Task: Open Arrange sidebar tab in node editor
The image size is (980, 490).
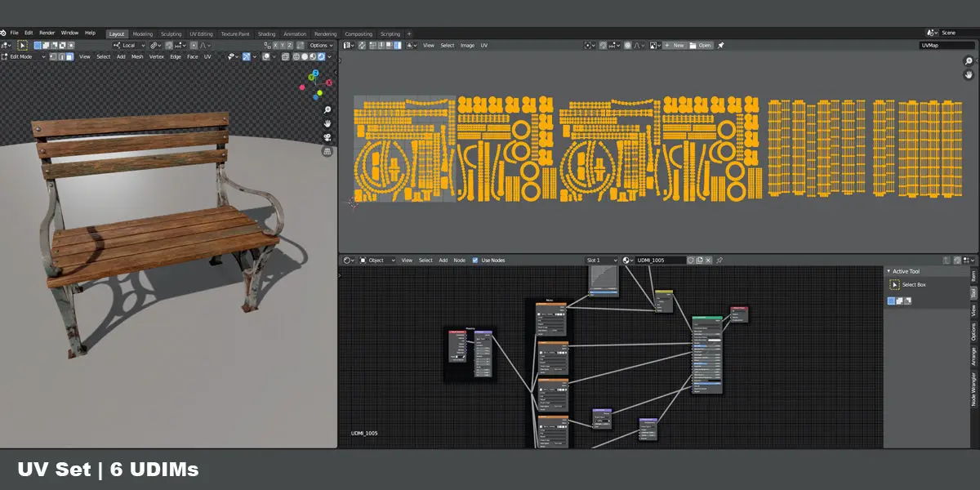Action: 973,356
